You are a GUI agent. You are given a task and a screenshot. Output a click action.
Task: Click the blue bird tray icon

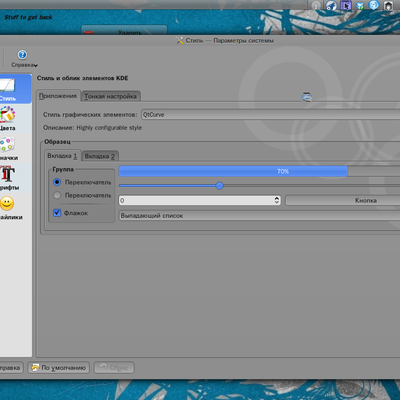point(331,6)
